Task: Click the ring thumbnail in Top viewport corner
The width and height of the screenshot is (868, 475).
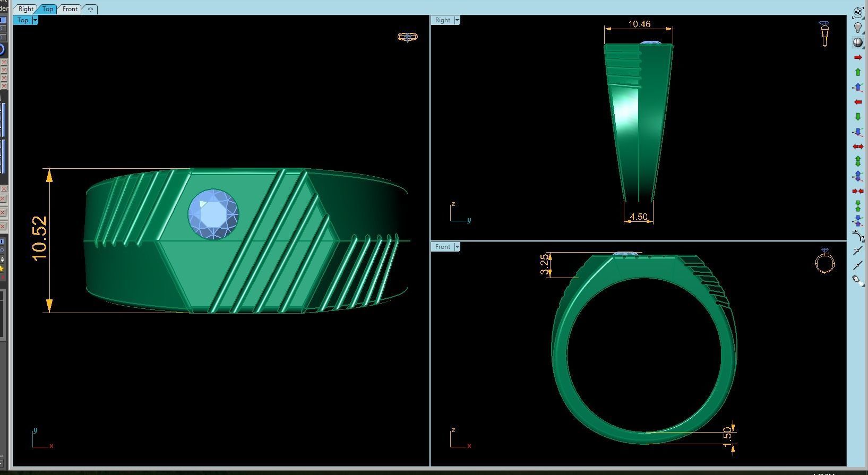Action: pyautogui.click(x=408, y=37)
